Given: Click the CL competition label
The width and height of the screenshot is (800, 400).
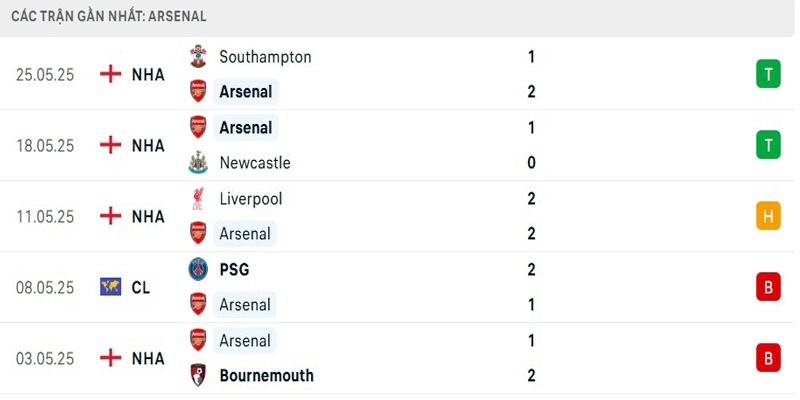Looking at the screenshot, I should (x=141, y=287).
